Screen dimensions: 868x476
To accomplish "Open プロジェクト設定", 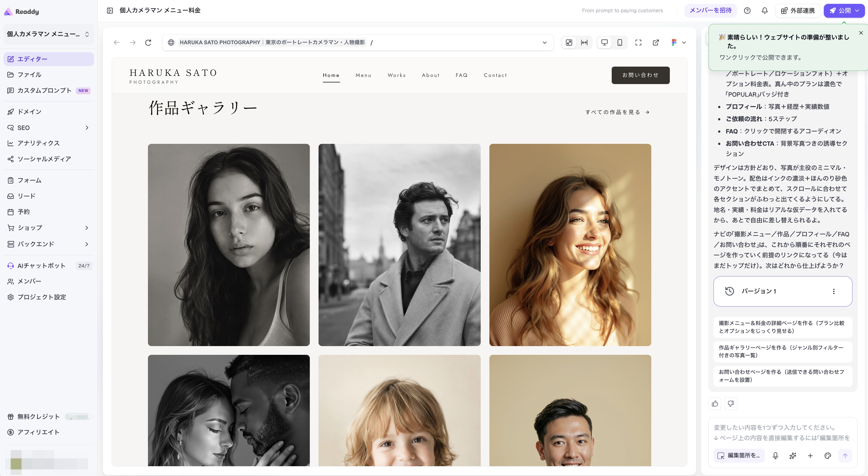I will (x=49, y=297).
